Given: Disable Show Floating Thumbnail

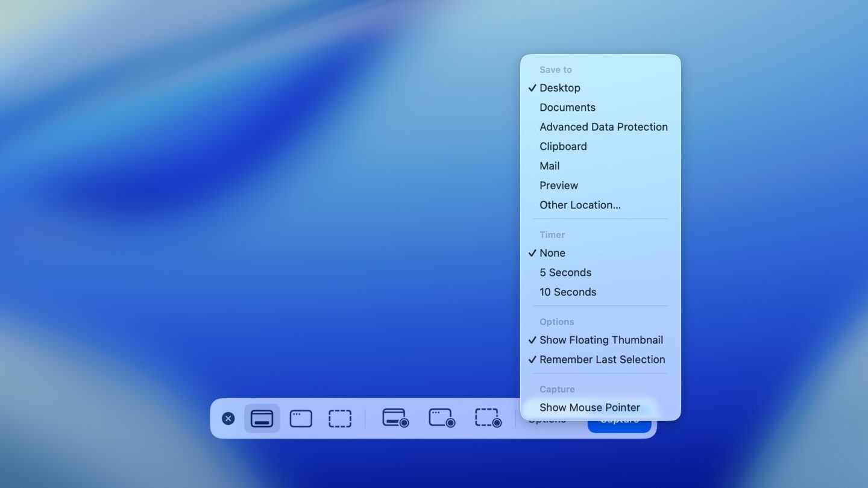Looking at the screenshot, I should click(x=601, y=340).
